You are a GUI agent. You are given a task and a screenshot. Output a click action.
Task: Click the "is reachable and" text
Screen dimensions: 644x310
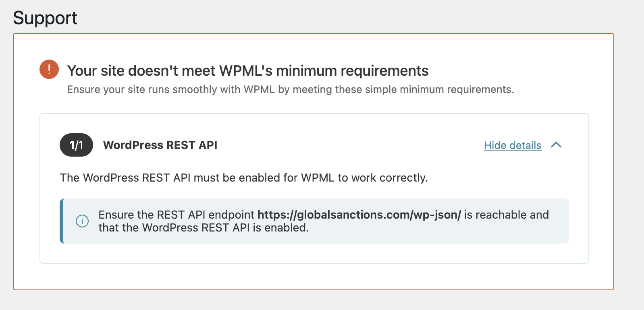click(x=506, y=215)
